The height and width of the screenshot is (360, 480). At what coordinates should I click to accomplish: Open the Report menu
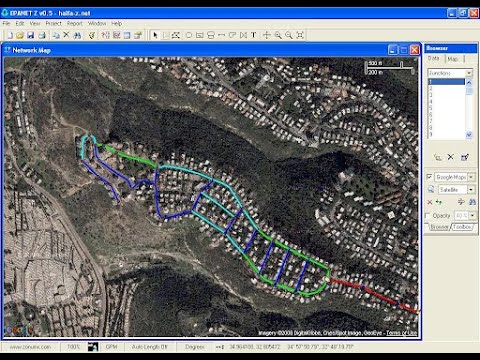(x=75, y=23)
